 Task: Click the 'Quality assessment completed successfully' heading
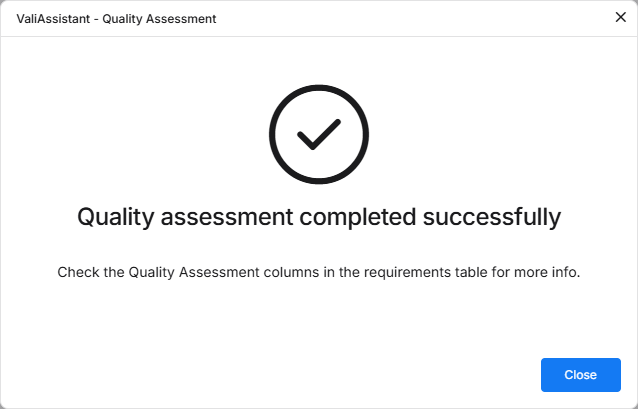[319, 217]
